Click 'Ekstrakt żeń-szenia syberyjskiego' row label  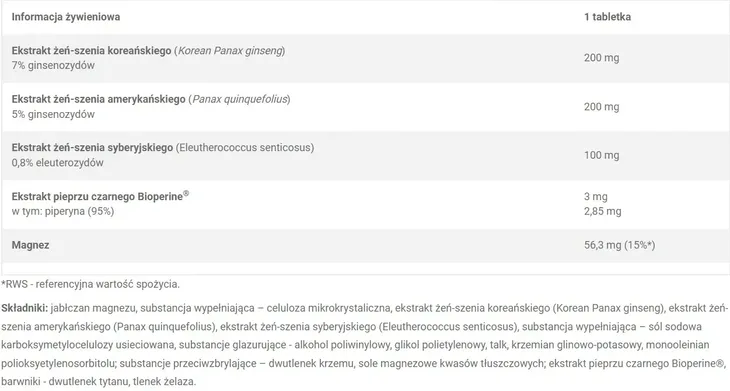point(92,148)
